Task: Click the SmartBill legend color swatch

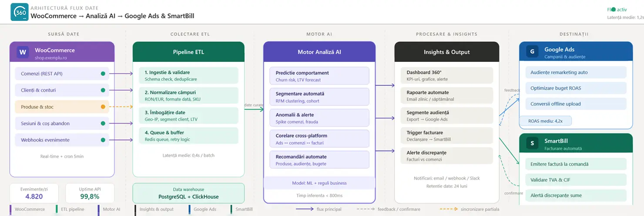Action: (231, 209)
